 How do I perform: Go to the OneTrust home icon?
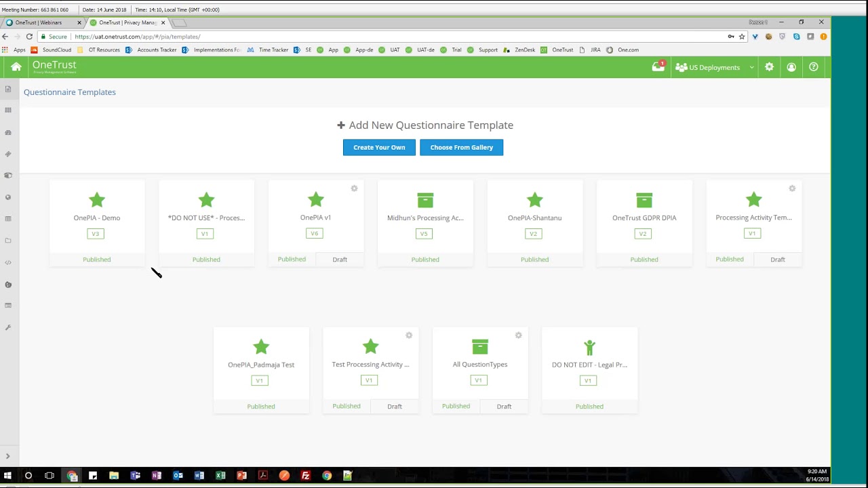16,67
